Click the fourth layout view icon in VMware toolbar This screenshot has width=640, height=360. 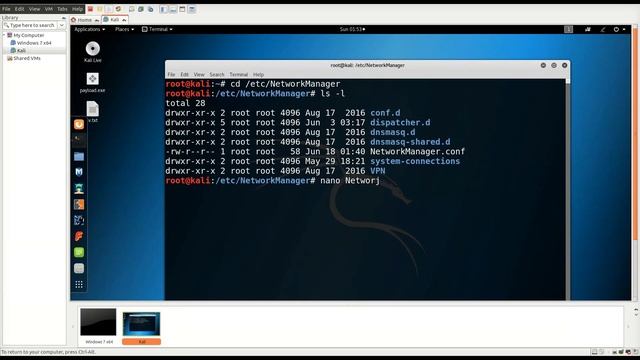pyautogui.click(x=191, y=9)
